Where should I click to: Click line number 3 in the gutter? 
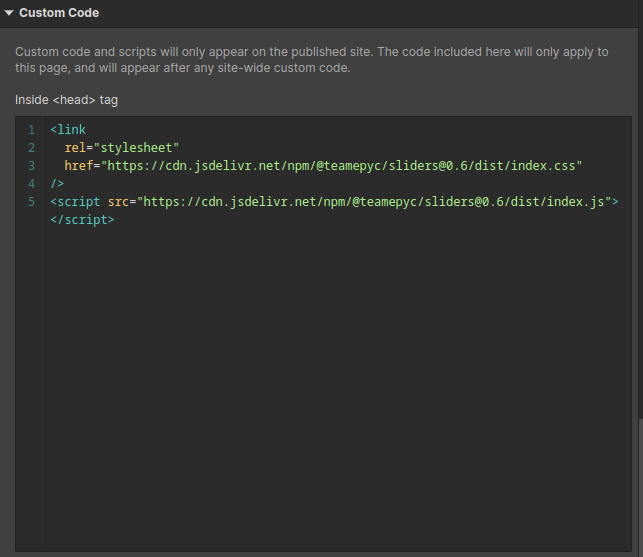[32, 166]
